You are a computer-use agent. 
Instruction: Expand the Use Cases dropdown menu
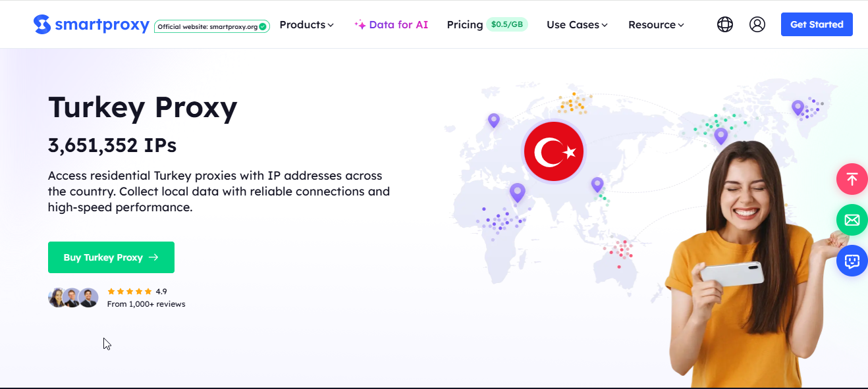pos(577,24)
